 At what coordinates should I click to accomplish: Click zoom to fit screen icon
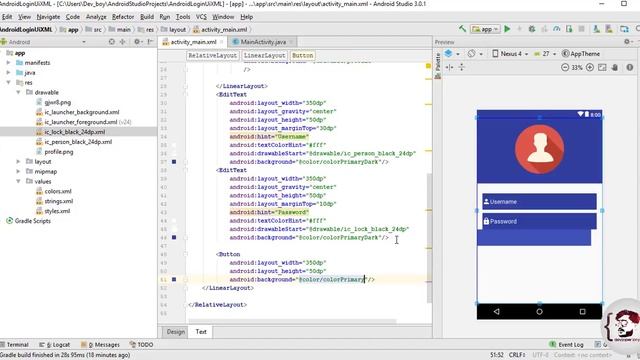(x=602, y=67)
